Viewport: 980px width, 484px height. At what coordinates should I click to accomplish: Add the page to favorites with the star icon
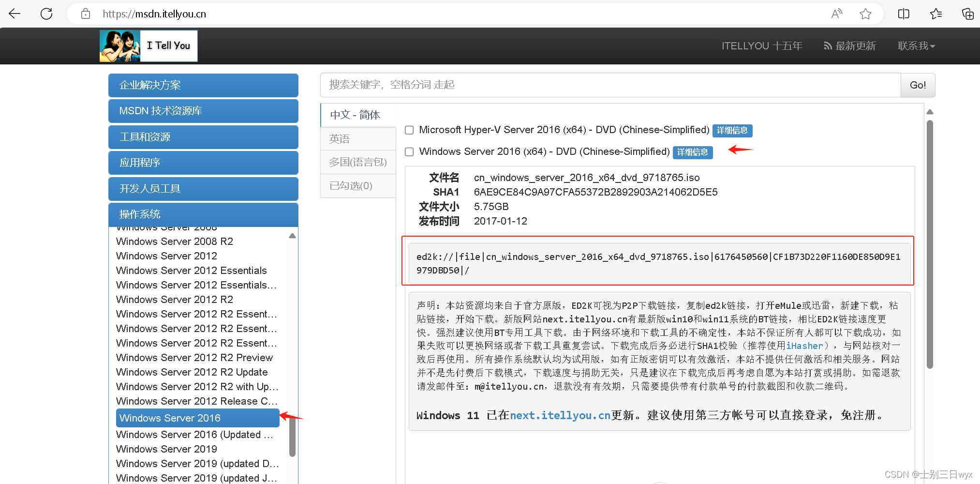(x=865, y=14)
